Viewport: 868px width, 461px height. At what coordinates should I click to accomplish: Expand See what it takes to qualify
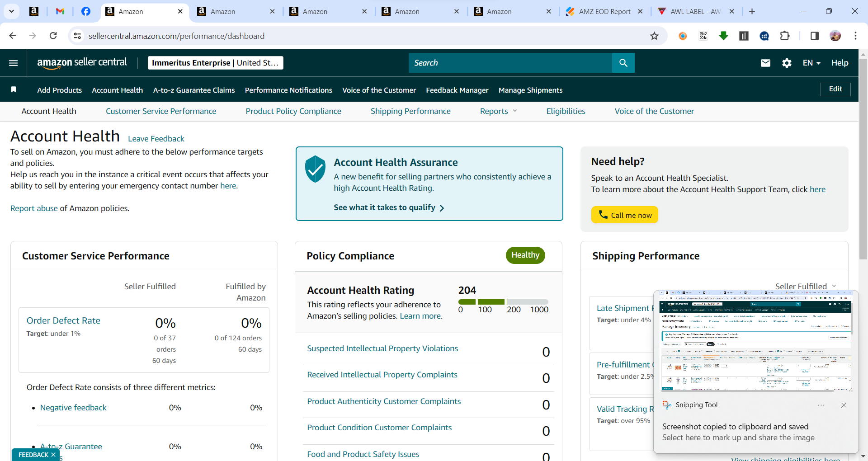coord(389,207)
